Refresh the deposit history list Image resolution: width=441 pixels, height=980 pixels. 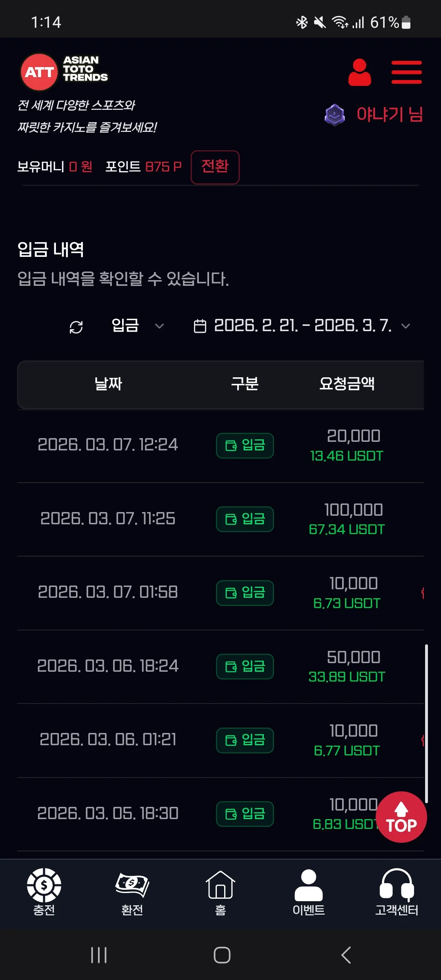[x=76, y=327]
